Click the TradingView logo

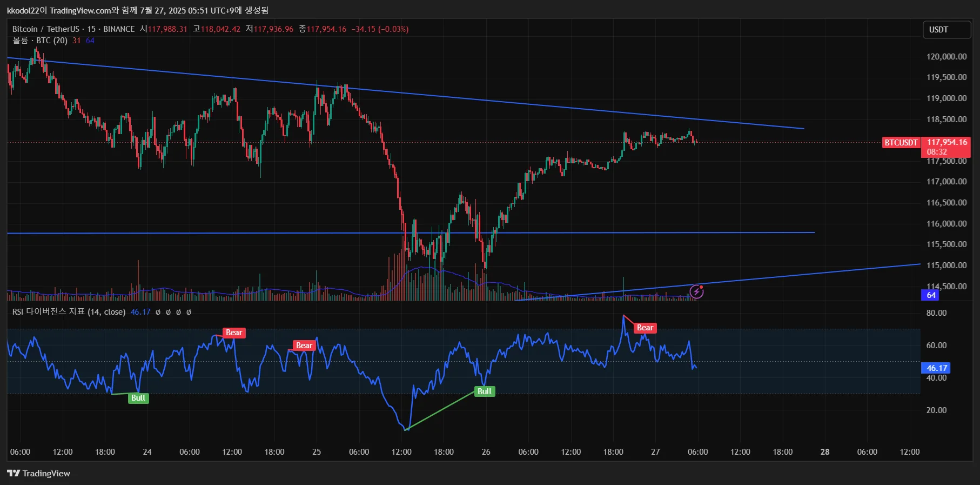(x=39, y=473)
